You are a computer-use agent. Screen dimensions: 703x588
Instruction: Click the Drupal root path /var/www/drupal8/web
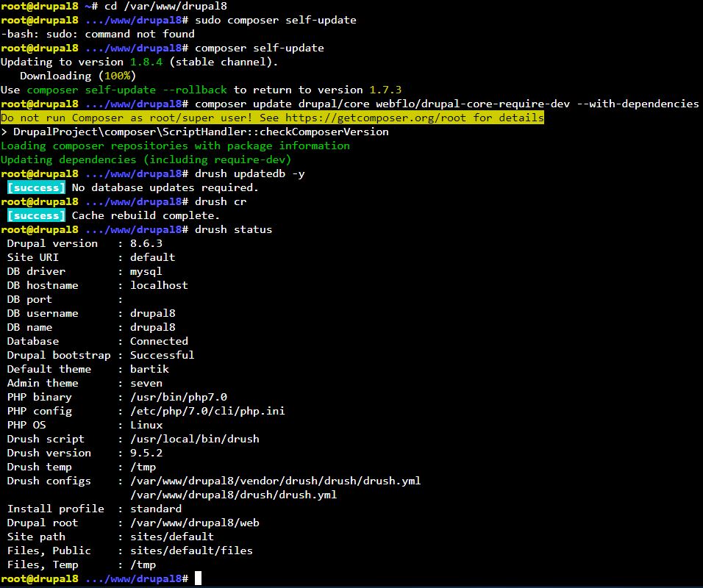[x=194, y=523]
